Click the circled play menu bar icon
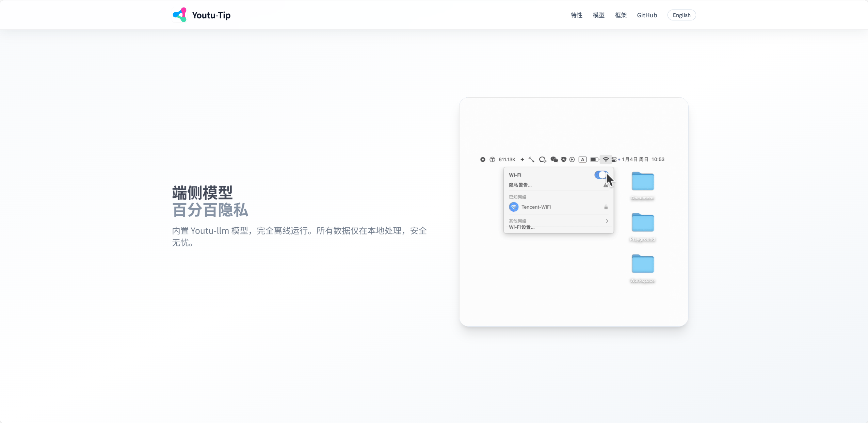This screenshot has height=423, width=868. pyautogui.click(x=572, y=159)
